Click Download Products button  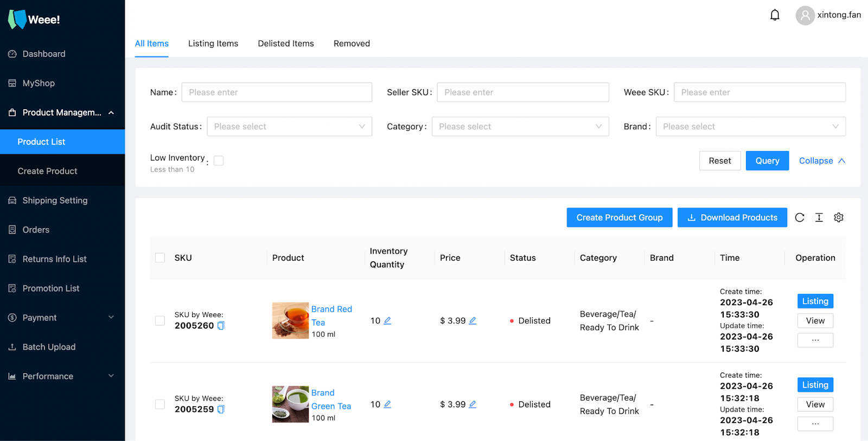coord(732,217)
